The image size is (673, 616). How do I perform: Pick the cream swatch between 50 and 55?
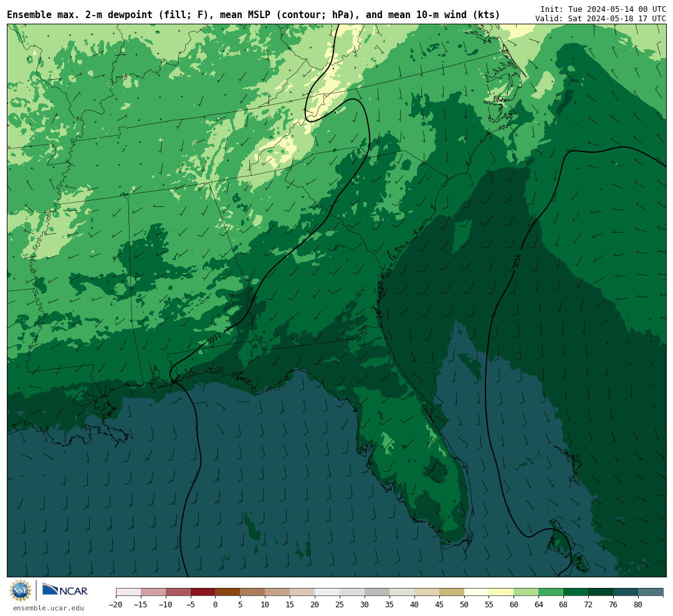tap(477, 593)
